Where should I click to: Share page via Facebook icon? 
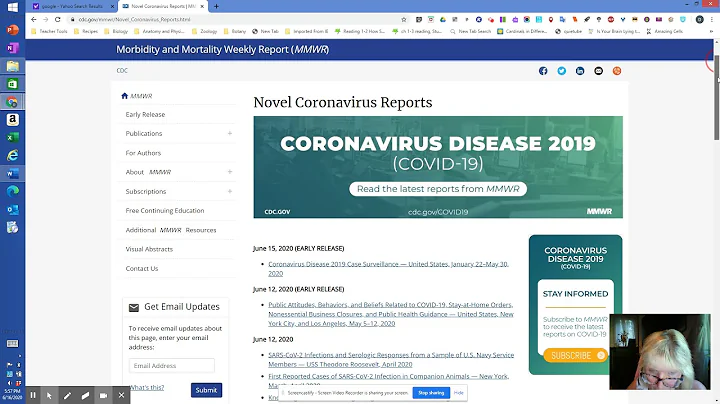tap(543, 71)
